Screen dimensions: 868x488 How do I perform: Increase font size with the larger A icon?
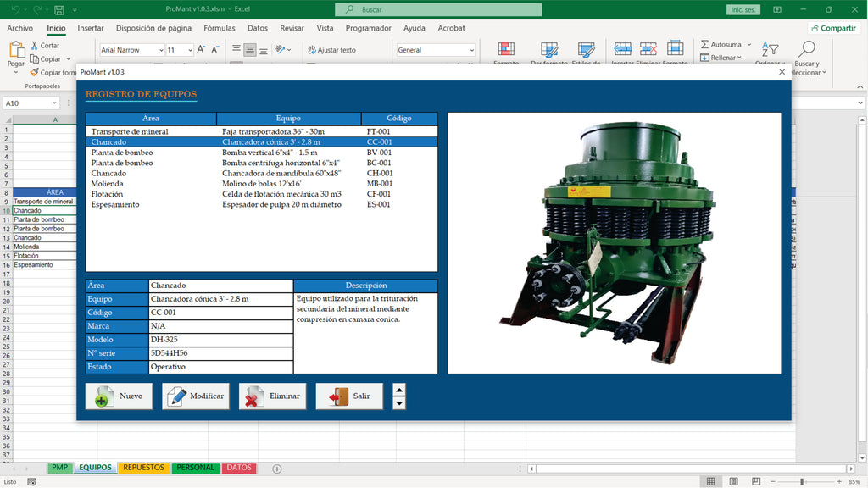click(x=202, y=50)
